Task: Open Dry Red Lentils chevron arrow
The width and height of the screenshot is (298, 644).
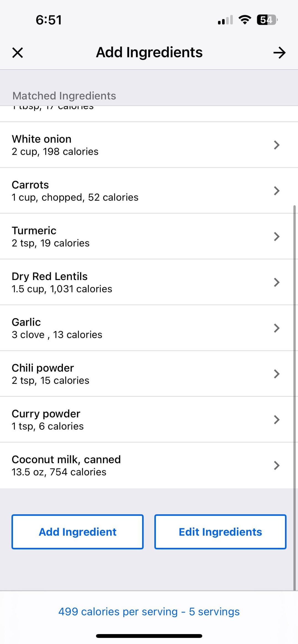Action: pyautogui.click(x=276, y=282)
